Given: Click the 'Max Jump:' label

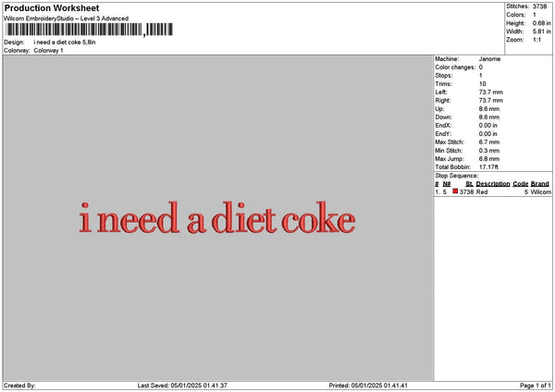Looking at the screenshot, I should 450,159.
